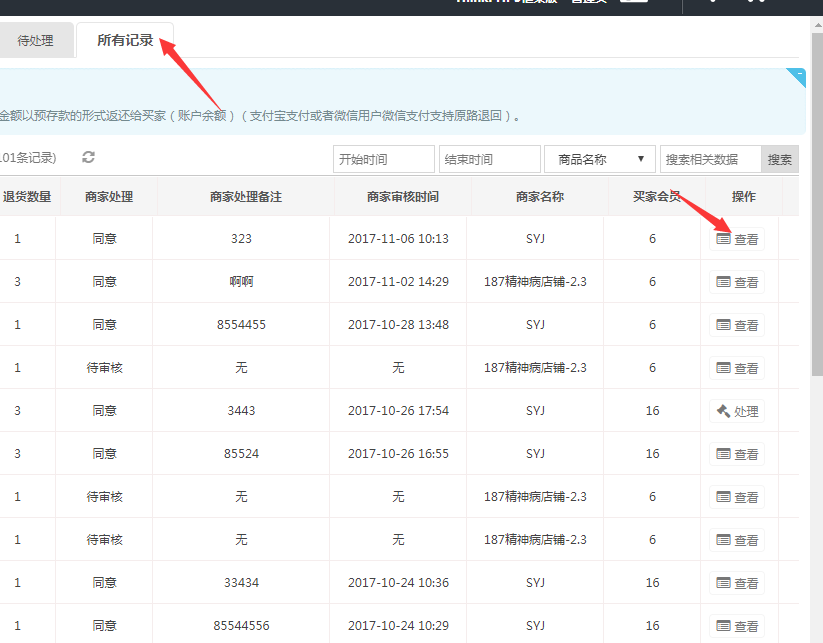Click the vertical page scrollbar
Screen dimensions: 823x643
pos(816,200)
